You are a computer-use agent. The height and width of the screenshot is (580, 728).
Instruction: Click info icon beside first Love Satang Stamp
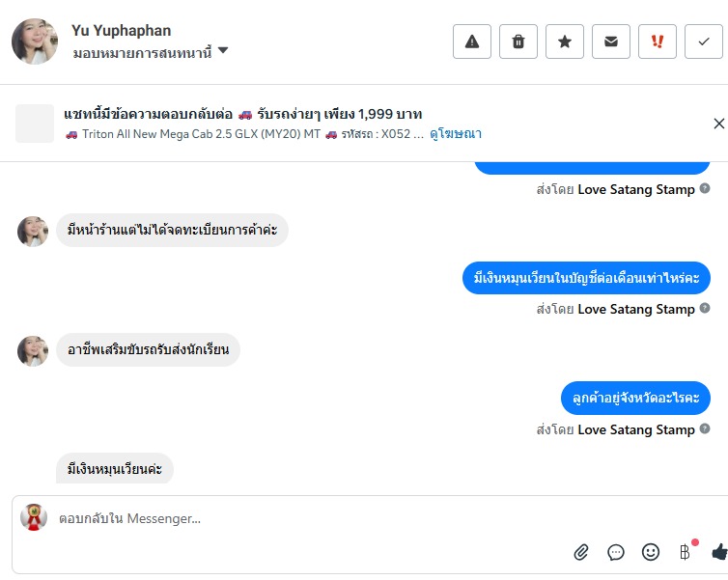[705, 189]
